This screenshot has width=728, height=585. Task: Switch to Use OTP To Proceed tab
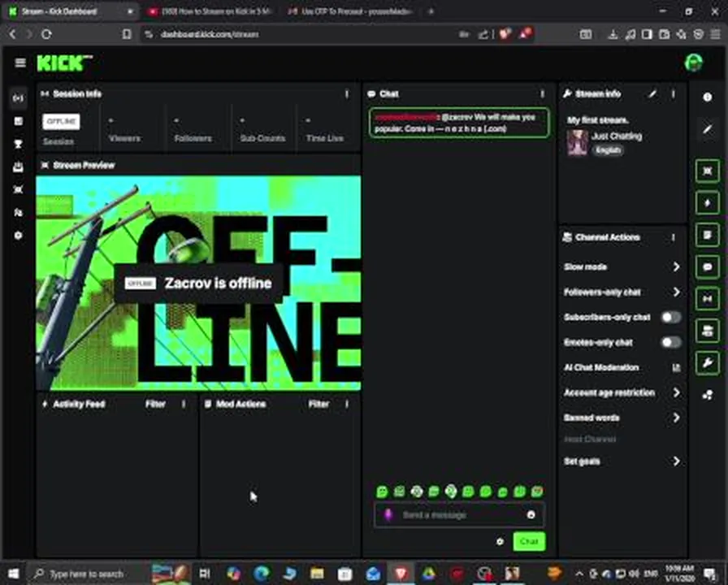click(349, 11)
